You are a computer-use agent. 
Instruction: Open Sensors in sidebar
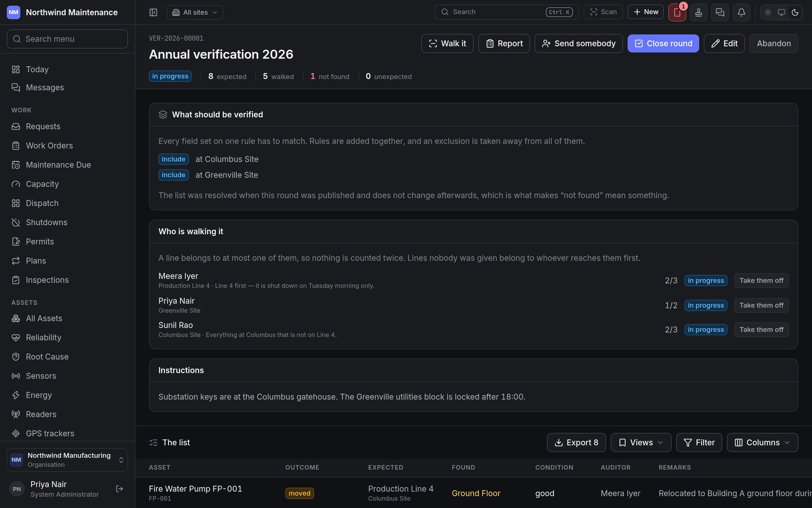[67, 376]
